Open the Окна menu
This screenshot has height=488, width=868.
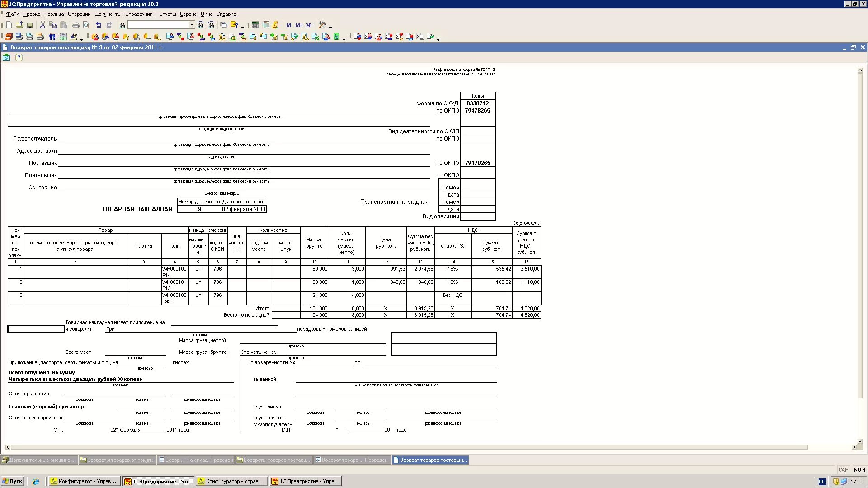[207, 14]
